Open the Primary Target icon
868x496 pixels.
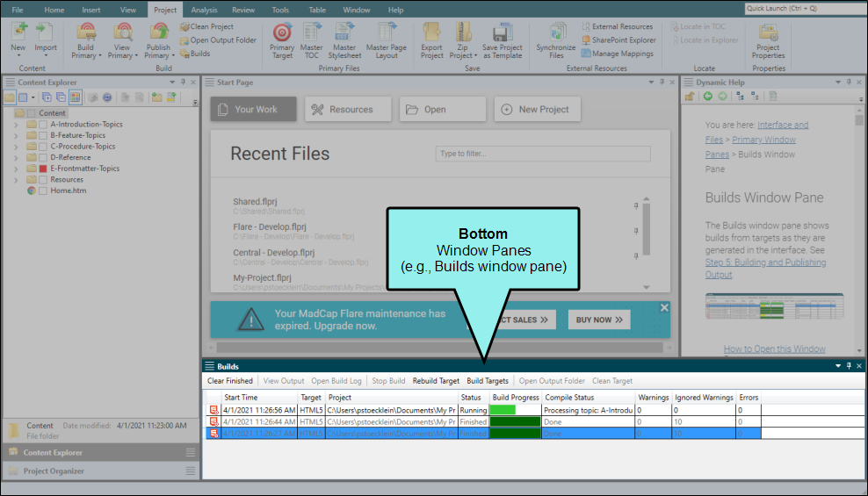pyautogui.click(x=282, y=32)
